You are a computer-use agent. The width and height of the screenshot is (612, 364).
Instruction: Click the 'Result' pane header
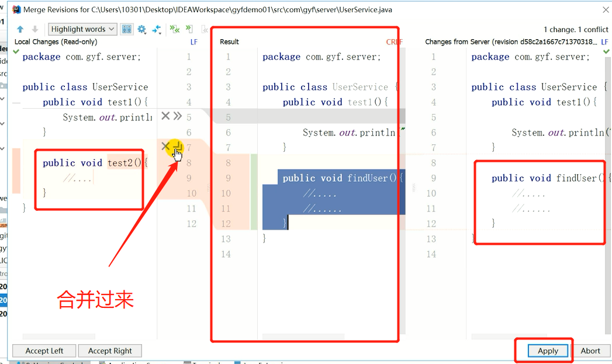(x=229, y=41)
